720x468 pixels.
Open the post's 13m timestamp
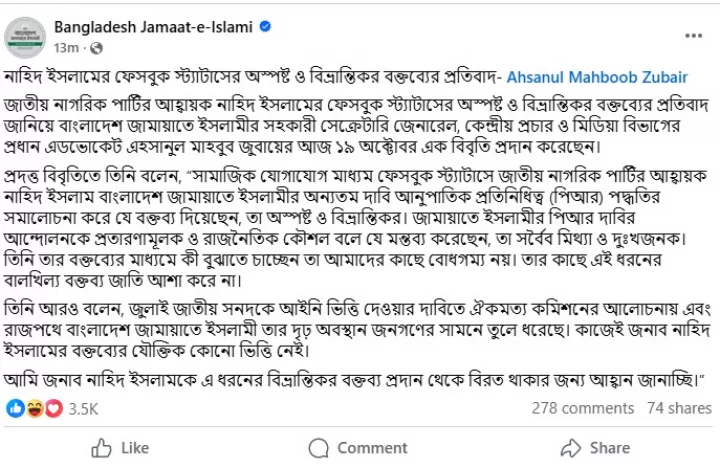(x=66, y=47)
